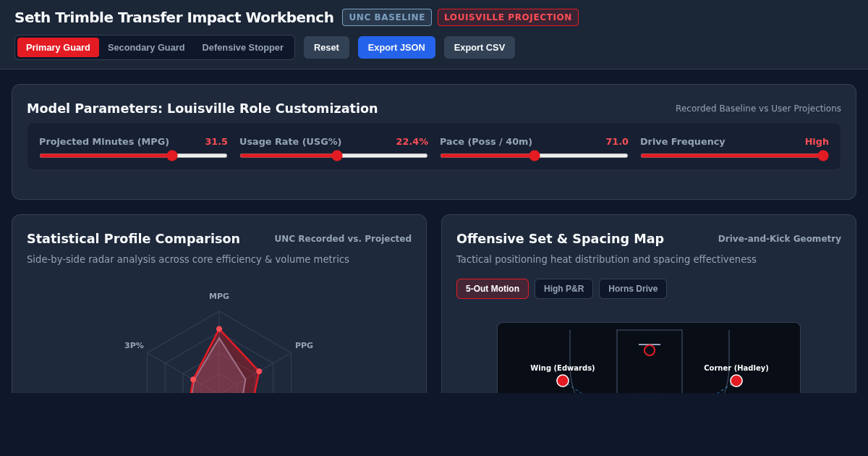Click the 3P% radar data point
868x456 pixels.
coord(193,379)
